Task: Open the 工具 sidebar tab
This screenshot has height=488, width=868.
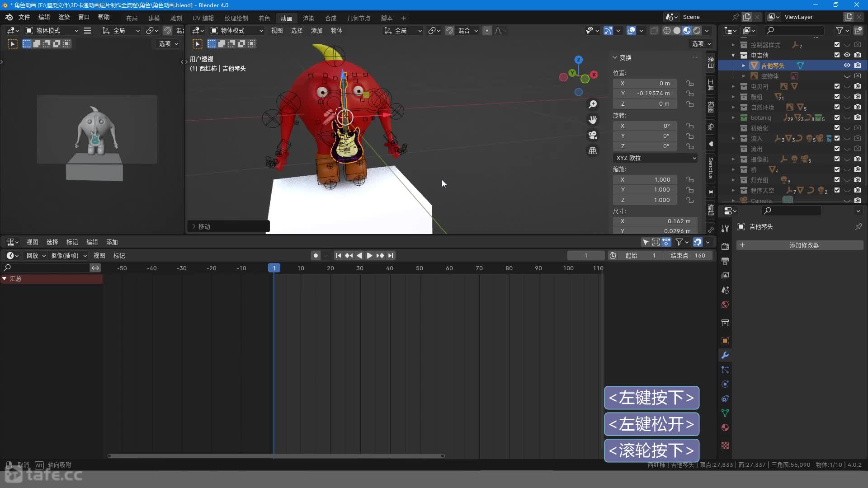Action: [711, 84]
